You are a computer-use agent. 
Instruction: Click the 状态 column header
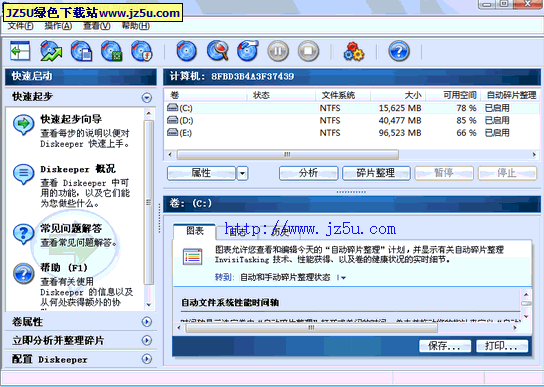pyautogui.click(x=281, y=95)
